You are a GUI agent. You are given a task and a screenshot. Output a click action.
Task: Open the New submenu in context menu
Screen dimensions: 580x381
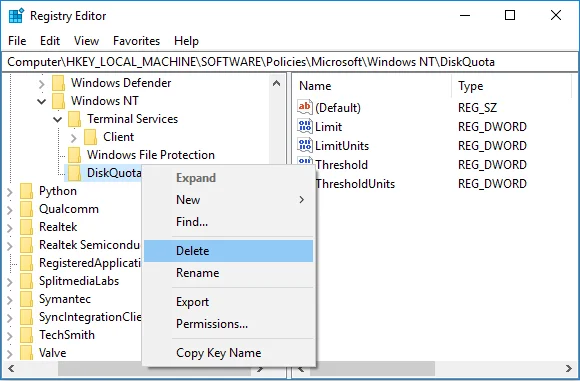pos(229,200)
